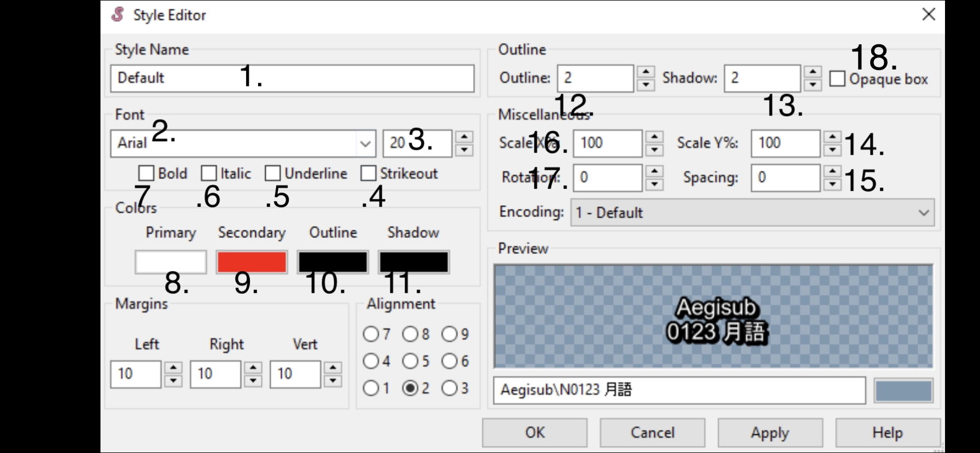Increase Scale X% with the up arrow

(655, 137)
